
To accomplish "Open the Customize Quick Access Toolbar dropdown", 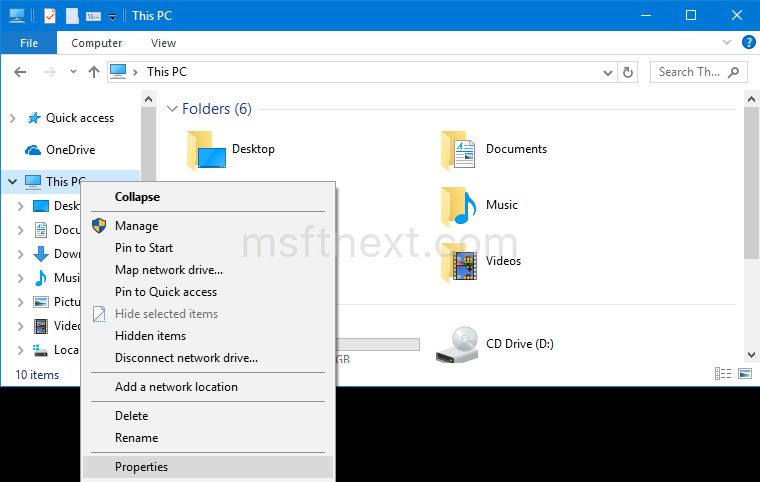I will (x=112, y=17).
